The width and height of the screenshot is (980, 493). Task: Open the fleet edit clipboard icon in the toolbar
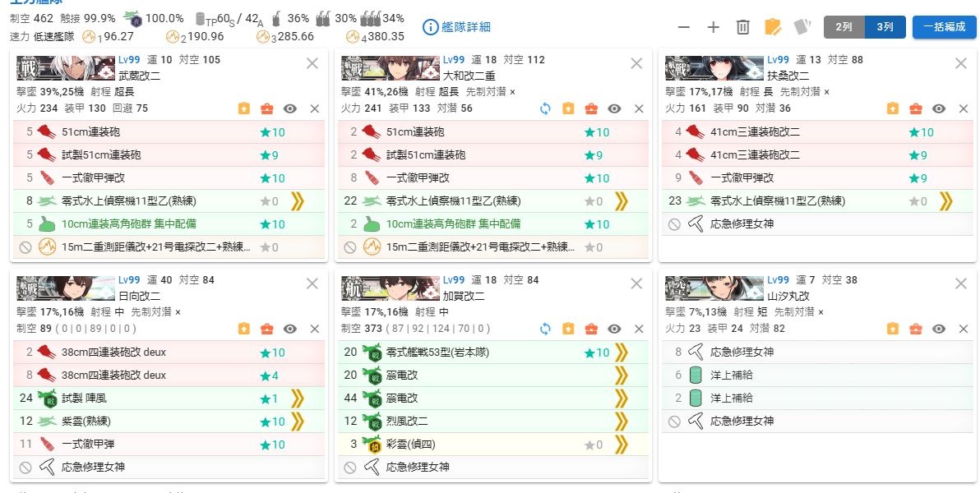771,26
